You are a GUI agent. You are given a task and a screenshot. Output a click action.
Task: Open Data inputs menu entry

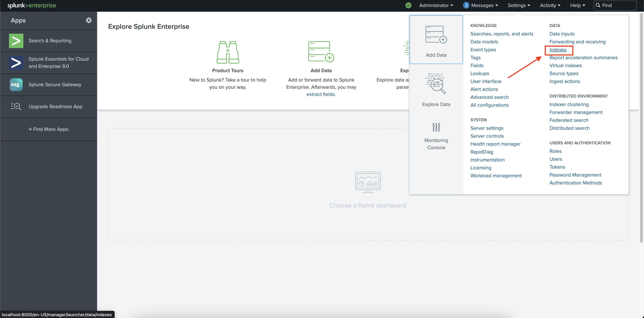point(562,34)
